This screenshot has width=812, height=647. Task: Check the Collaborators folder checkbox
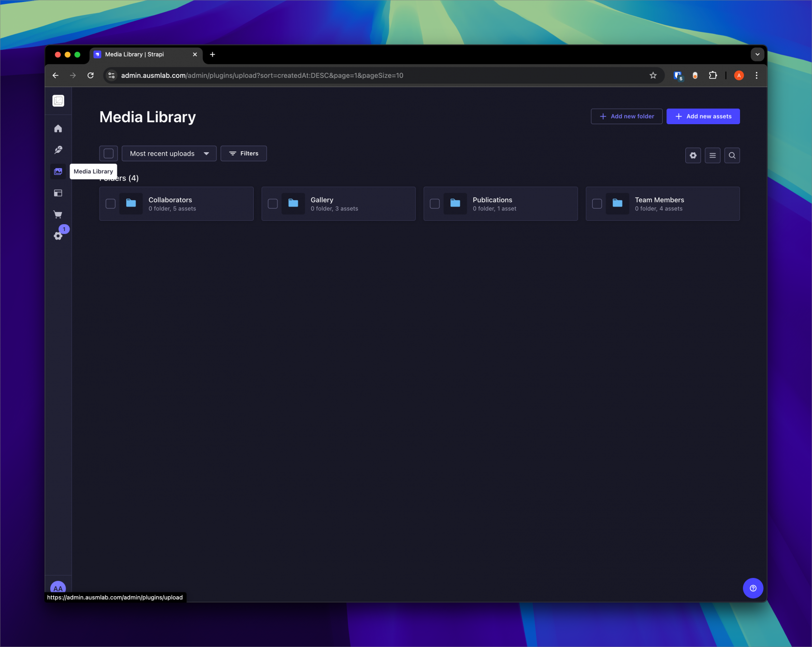point(111,204)
